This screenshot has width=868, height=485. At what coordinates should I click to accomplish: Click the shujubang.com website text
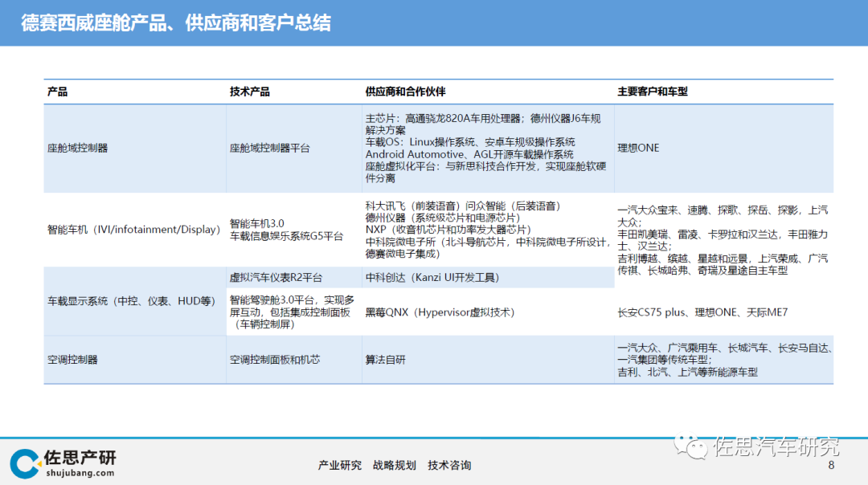pos(80,474)
